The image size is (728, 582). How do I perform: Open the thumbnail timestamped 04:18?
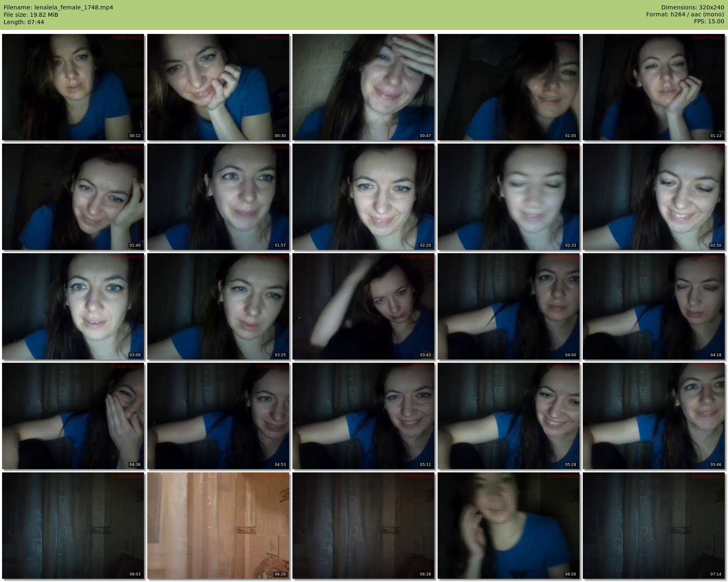pyautogui.click(x=654, y=306)
